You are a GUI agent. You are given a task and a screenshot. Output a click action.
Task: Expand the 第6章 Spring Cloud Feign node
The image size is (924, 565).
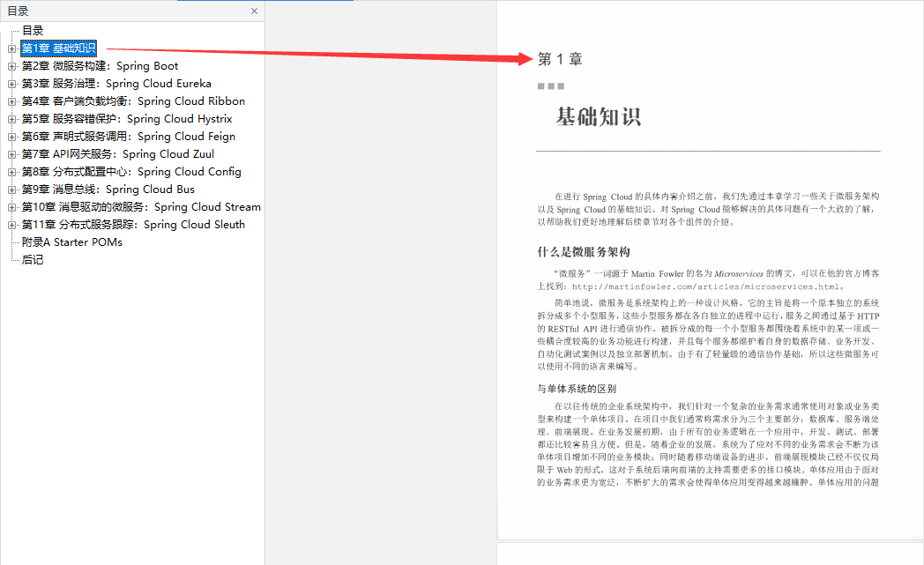11,137
